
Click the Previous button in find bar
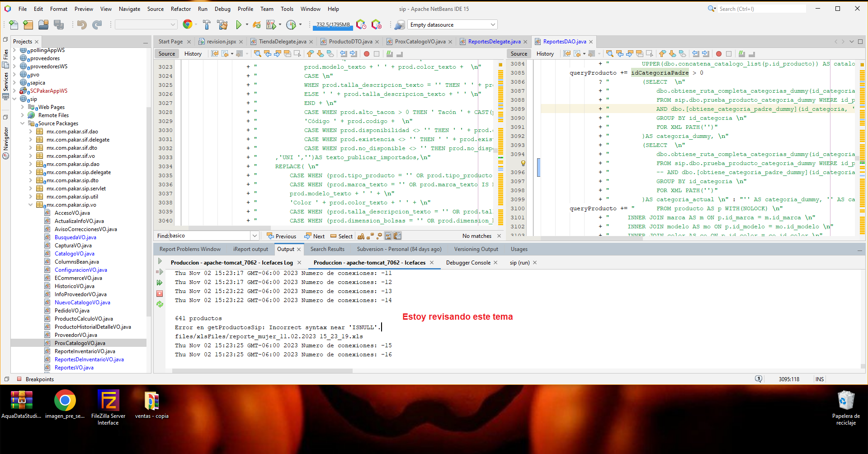click(x=282, y=236)
